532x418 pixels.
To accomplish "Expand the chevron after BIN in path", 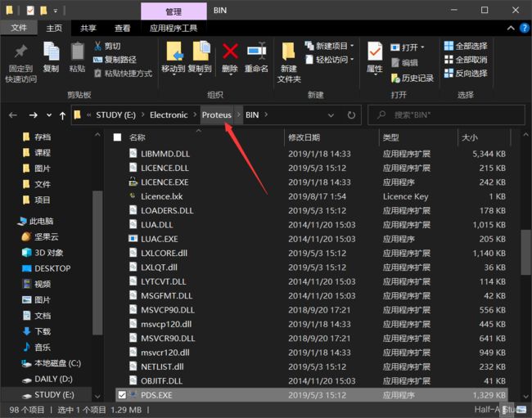I will click(x=266, y=115).
